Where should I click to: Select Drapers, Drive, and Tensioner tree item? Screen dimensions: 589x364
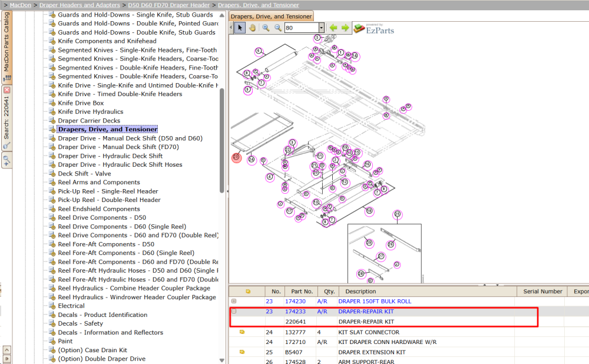click(107, 129)
